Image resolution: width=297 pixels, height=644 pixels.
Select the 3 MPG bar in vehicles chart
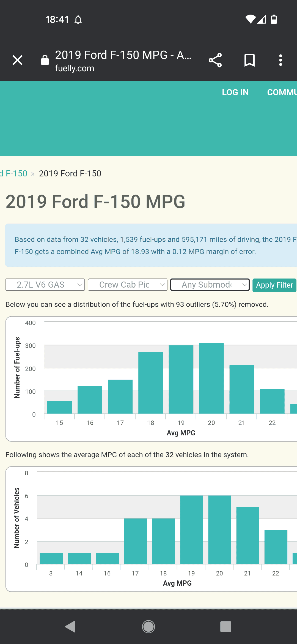51,558
